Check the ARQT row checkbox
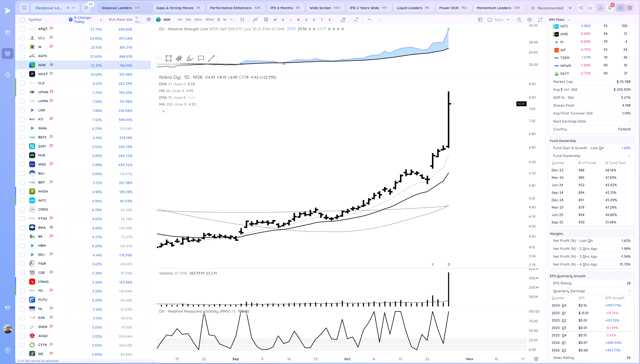Viewport: 640px width, 364px height. click(22, 29)
